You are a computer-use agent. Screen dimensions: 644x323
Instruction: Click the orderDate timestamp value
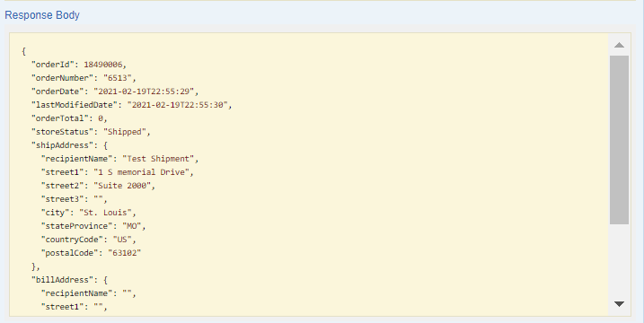144,92
